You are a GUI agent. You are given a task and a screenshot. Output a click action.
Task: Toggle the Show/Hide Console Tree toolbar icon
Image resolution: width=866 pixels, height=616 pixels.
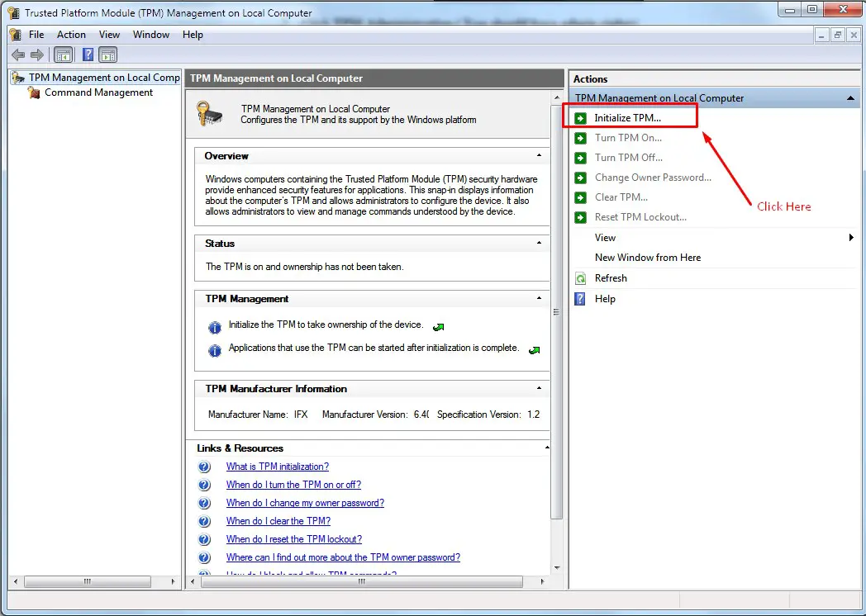click(x=63, y=54)
